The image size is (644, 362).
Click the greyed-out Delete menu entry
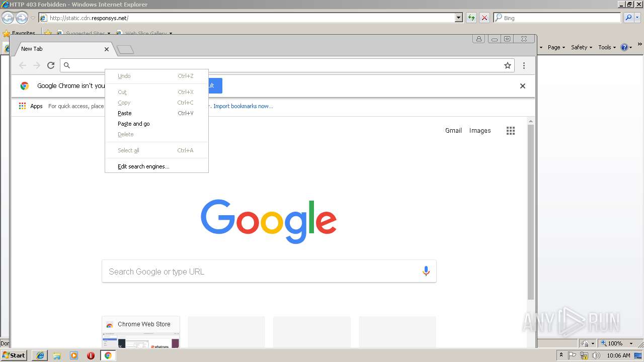(156, 134)
